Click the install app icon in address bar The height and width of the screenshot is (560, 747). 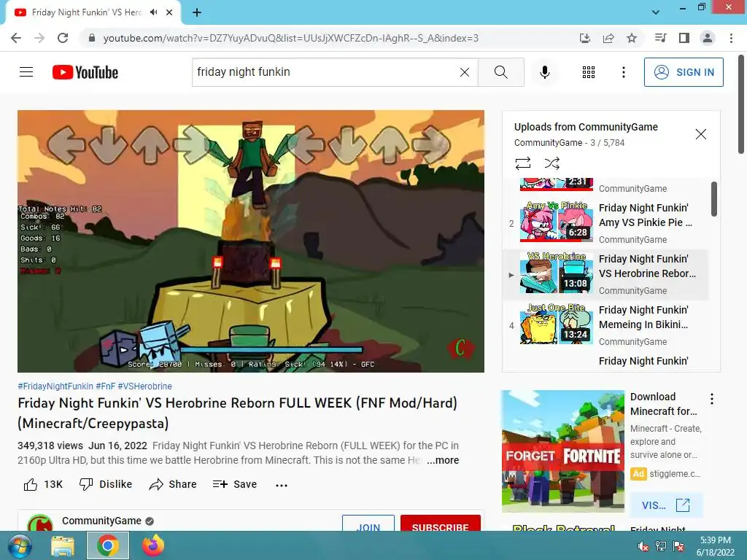point(585,38)
